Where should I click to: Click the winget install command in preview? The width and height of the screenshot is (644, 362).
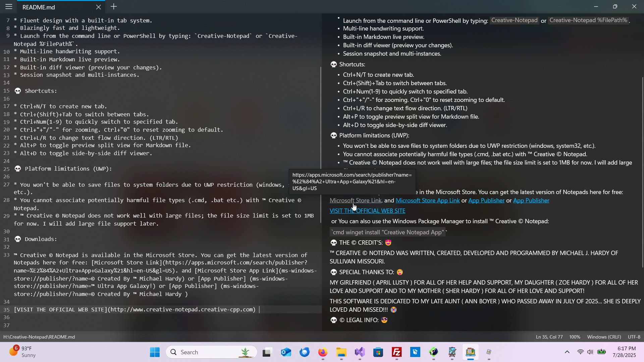(388, 232)
